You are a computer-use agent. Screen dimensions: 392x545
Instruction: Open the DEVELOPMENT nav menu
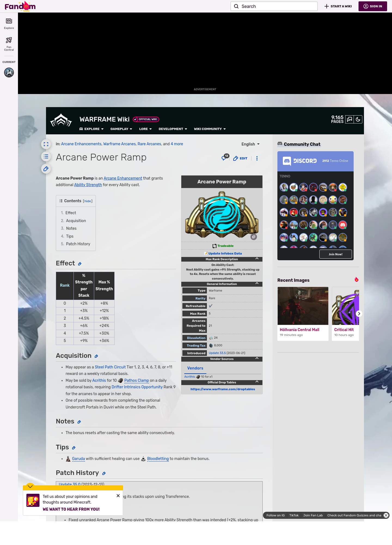(173, 129)
